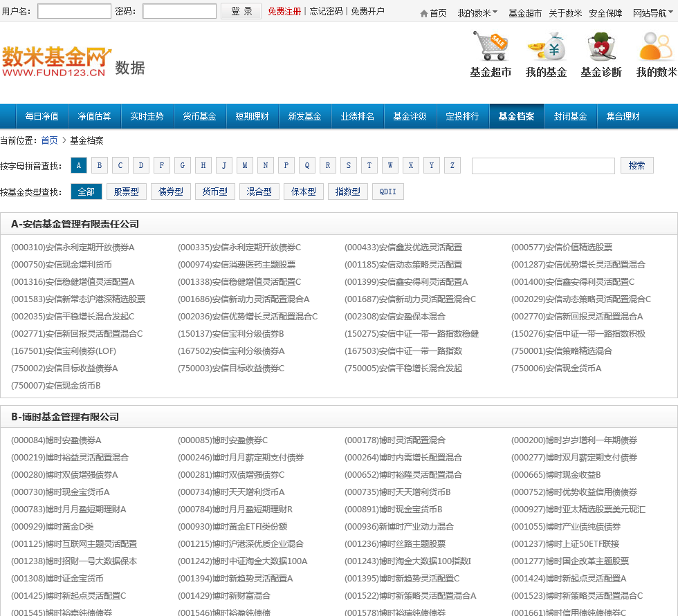The height and width of the screenshot is (616, 678).
Task: Switch to the 实时走势 tab
Action: 147,116
